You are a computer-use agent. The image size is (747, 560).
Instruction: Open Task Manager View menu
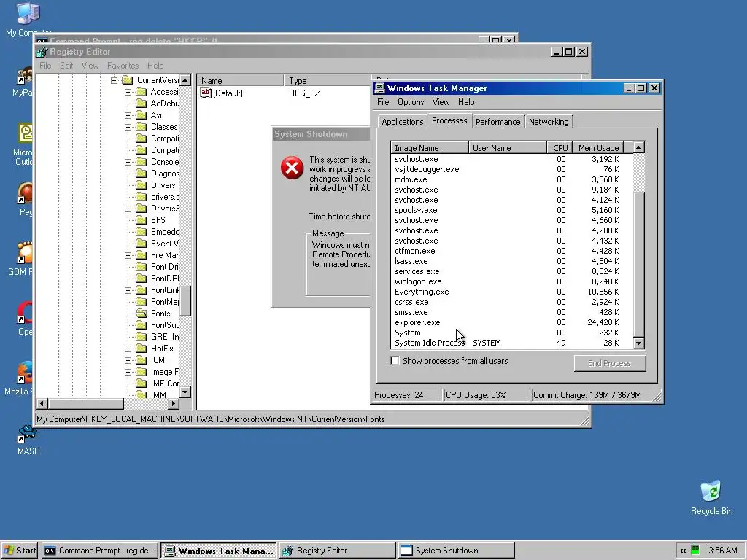click(441, 102)
